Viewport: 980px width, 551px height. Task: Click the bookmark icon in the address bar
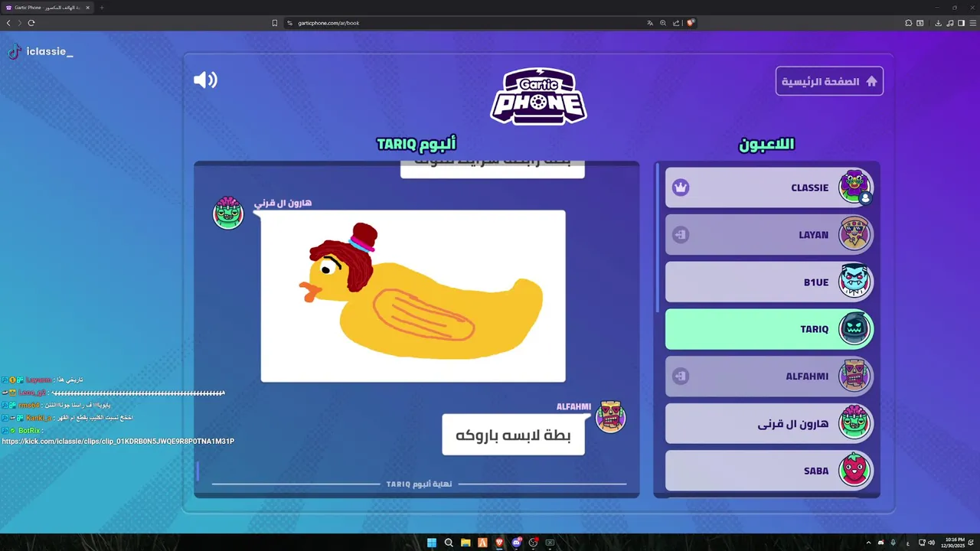tap(275, 23)
